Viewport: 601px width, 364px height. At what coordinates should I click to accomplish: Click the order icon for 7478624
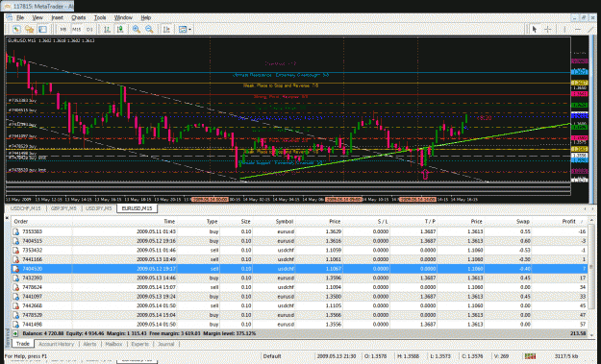(x=15, y=287)
